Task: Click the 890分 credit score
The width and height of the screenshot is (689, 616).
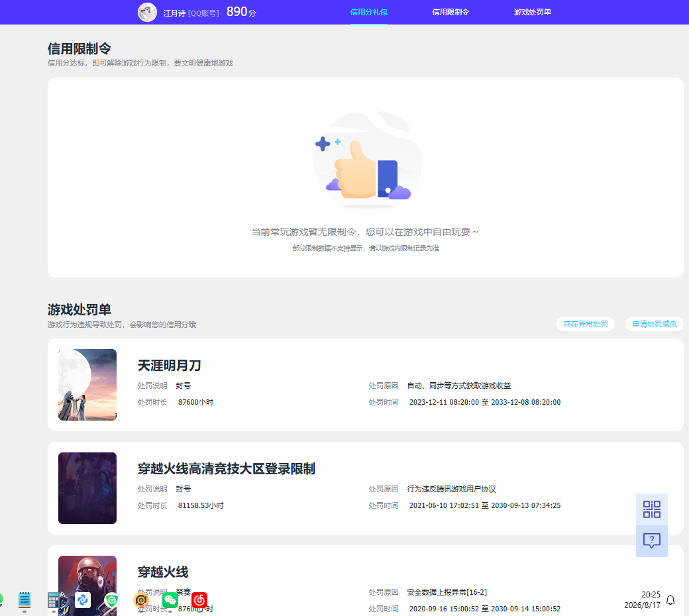Action: [240, 12]
